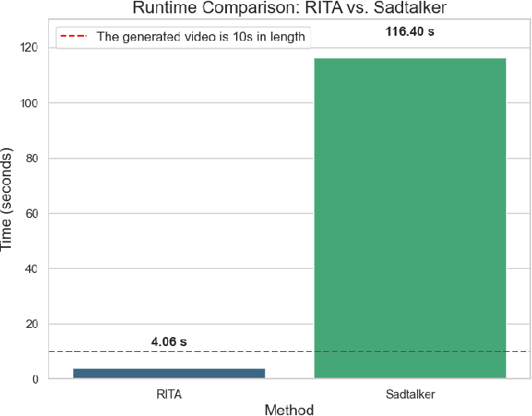Click the 'Sadtalker' x-axis tick label
Image resolution: width=532 pixels, height=416 pixels.
click(x=410, y=394)
